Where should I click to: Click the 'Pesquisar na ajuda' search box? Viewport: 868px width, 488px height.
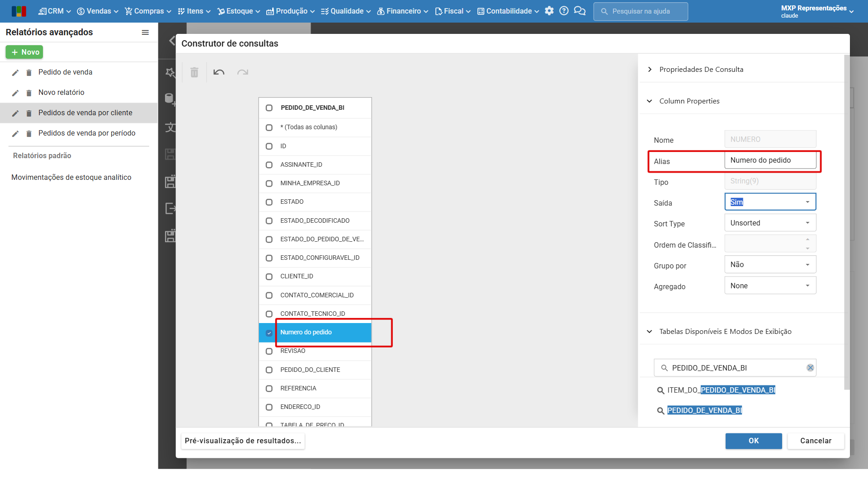pyautogui.click(x=641, y=11)
